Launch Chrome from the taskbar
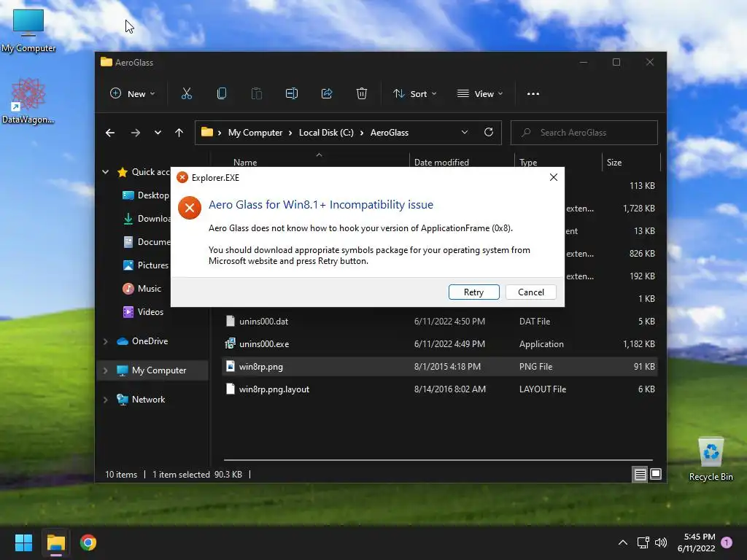This screenshot has width=747, height=560. pos(88,542)
